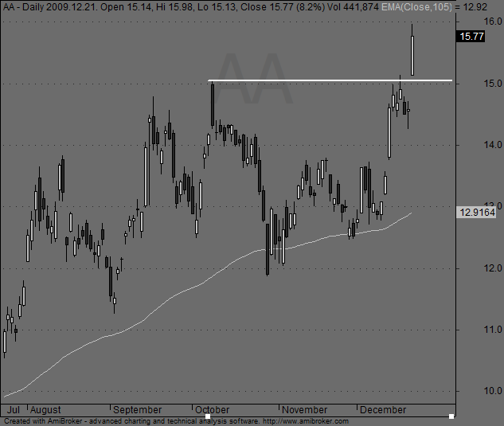Image resolution: width=504 pixels, height=426 pixels.
Task: Click the 12.0 price axis label
Action: [493, 268]
